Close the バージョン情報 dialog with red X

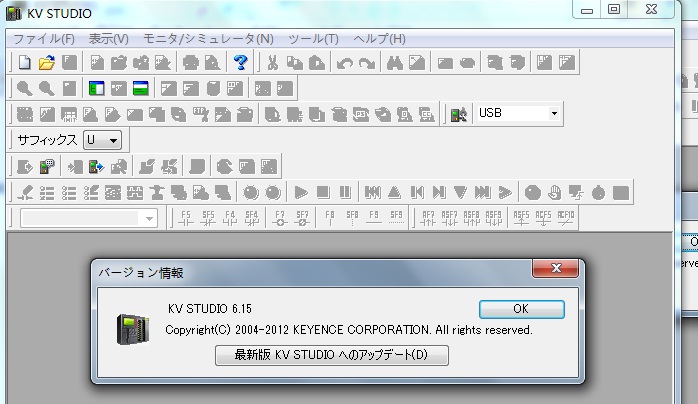click(556, 268)
